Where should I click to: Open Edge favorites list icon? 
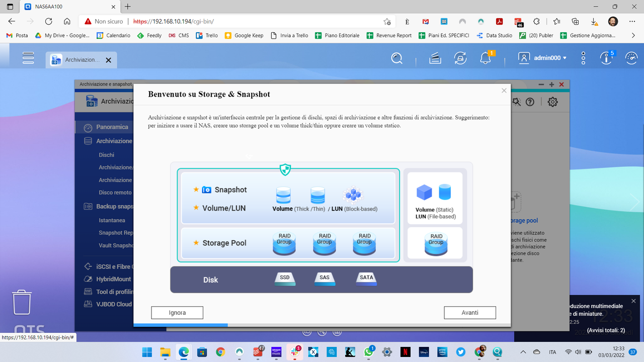556,22
